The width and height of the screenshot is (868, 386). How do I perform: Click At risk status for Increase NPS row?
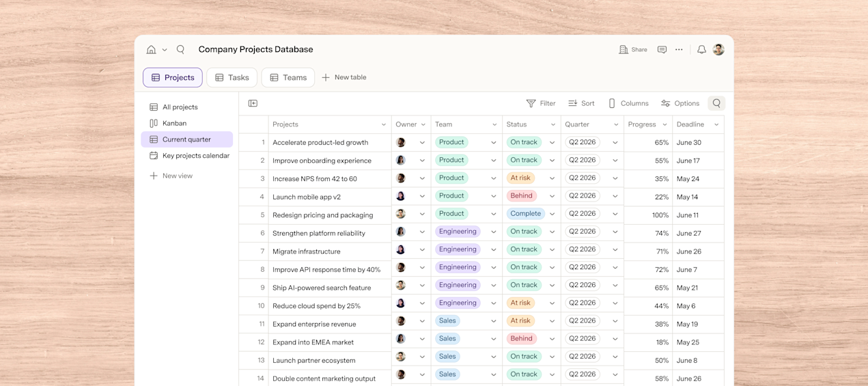tap(520, 178)
